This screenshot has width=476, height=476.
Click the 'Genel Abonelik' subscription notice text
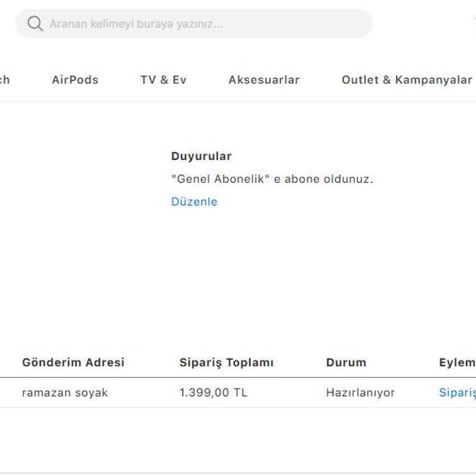pyautogui.click(x=272, y=179)
